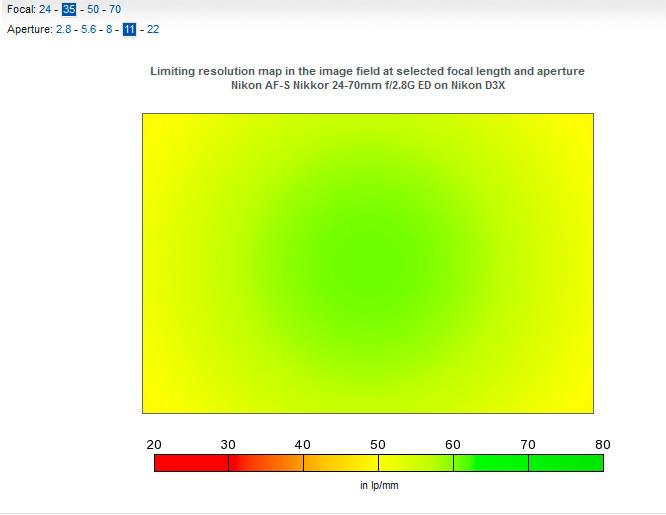Click the 'Focal:' label

[22, 9]
